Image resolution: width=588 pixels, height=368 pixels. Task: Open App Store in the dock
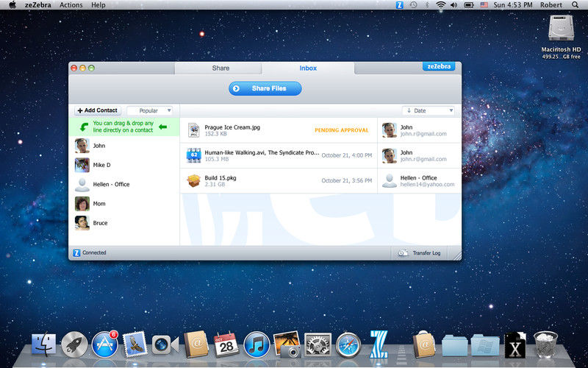click(104, 344)
